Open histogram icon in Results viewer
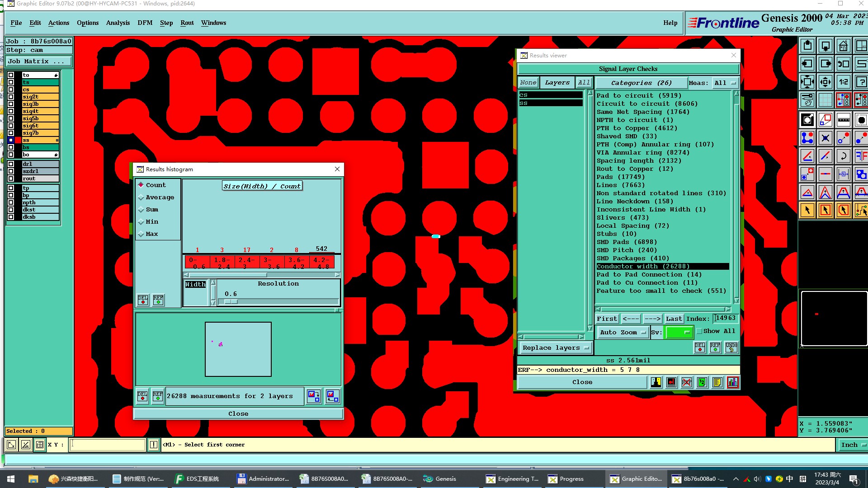868x488 pixels. (732, 382)
